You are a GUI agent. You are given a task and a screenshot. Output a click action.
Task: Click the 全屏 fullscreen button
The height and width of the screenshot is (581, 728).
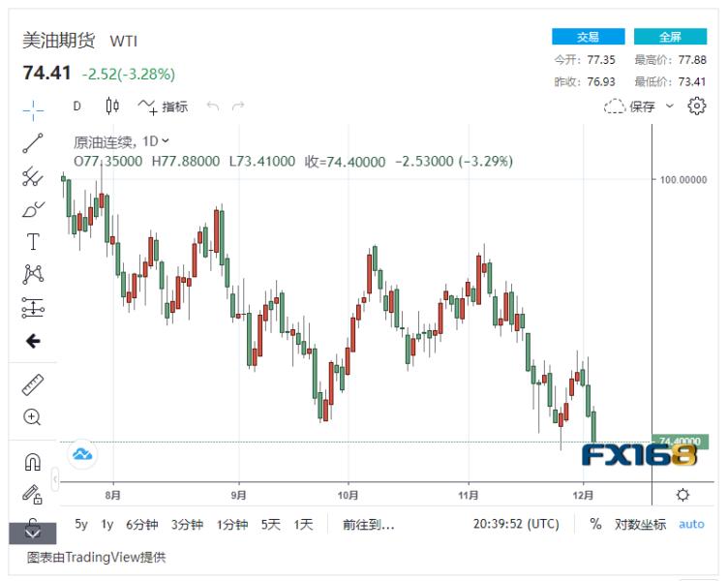(671, 37)
